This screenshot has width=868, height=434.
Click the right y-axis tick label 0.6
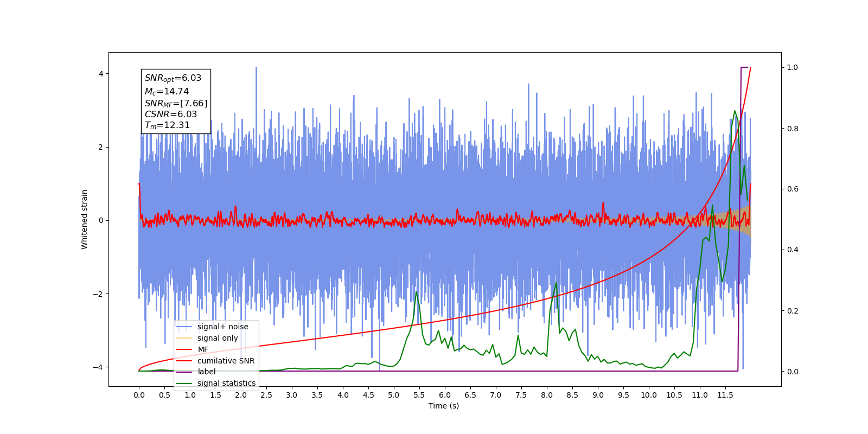click(793, 189)
